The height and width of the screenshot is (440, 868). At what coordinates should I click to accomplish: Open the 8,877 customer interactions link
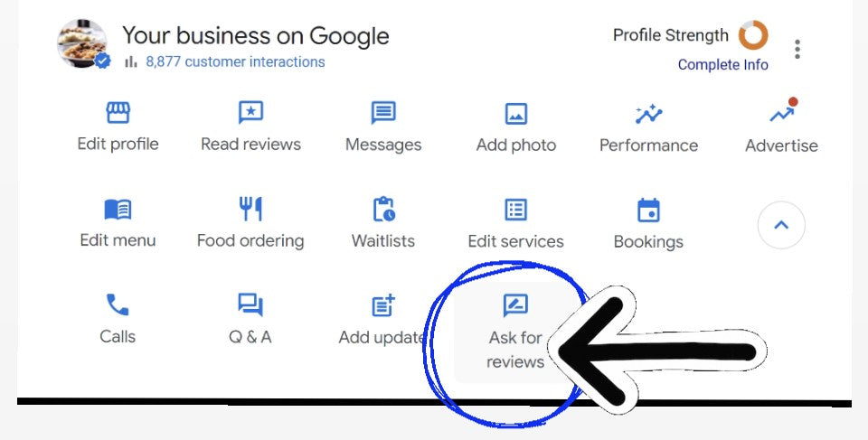pos(235,62)
